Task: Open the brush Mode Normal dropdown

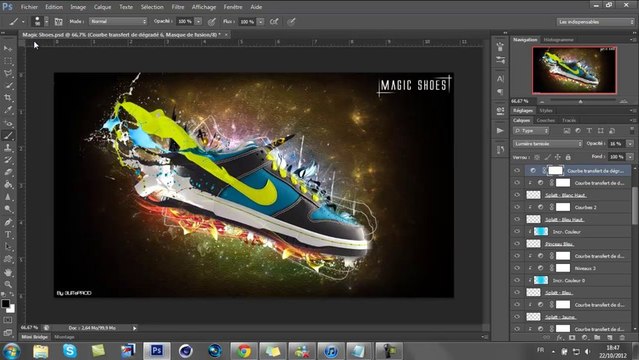Action: coord(118,21)
